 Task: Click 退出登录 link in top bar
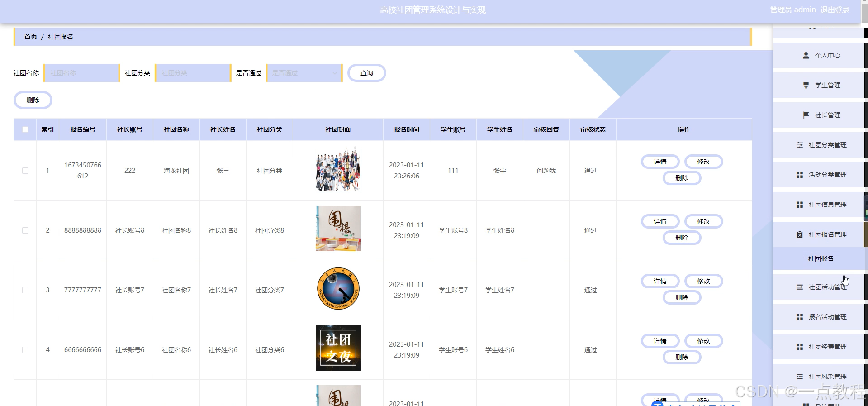click(835, 10)
